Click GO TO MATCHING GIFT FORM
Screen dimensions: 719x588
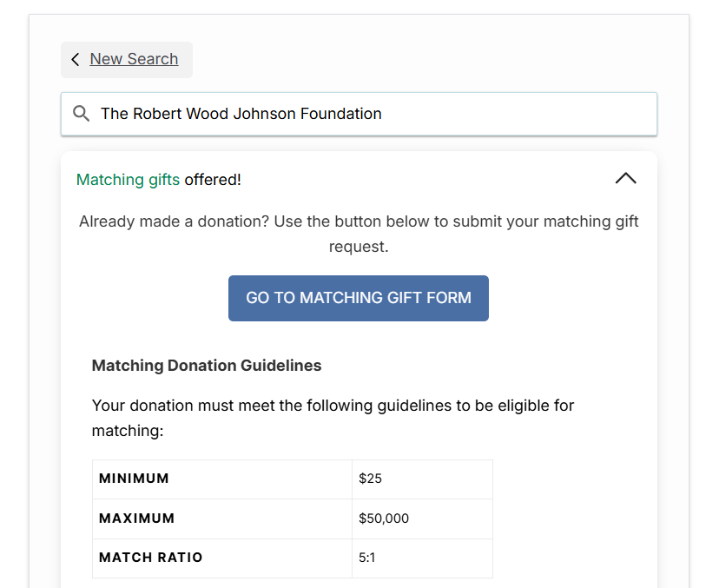[358, 298]
